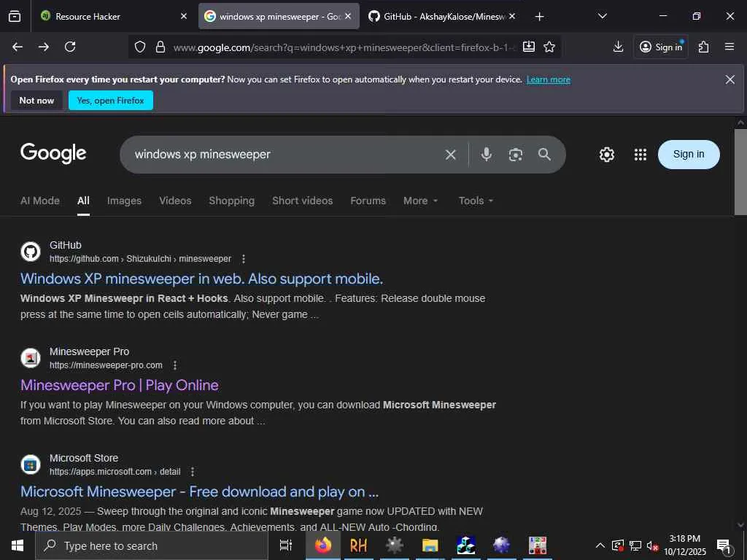Open File Explorer from the taskbar

430,545
